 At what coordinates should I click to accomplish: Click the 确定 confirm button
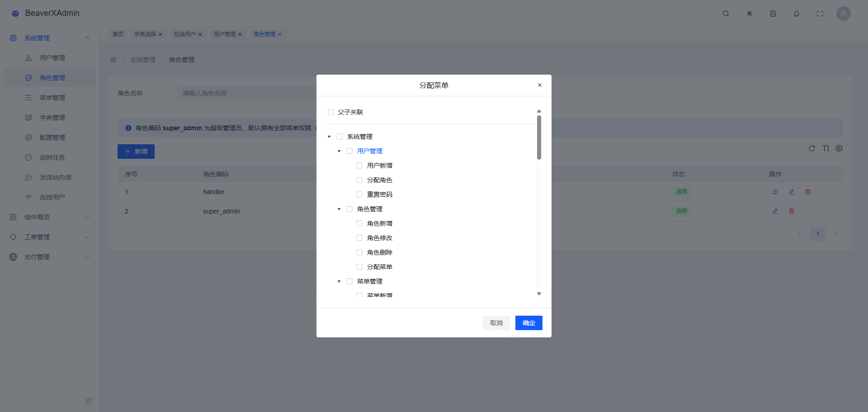(x=529, y=323)
